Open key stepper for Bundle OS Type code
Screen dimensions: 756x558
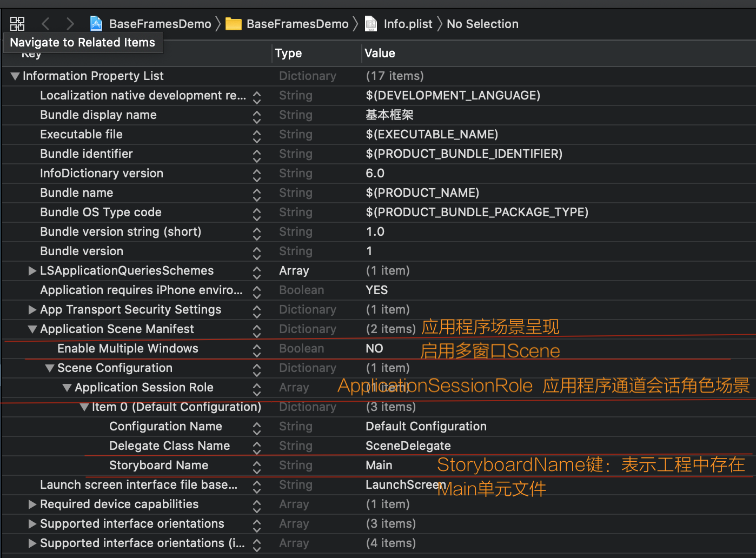click(257, 214)
